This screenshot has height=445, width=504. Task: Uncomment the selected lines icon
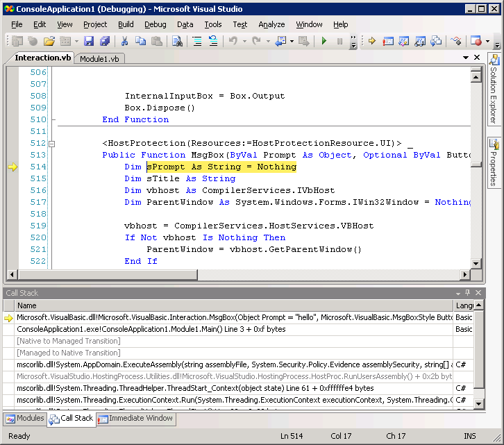213,41
